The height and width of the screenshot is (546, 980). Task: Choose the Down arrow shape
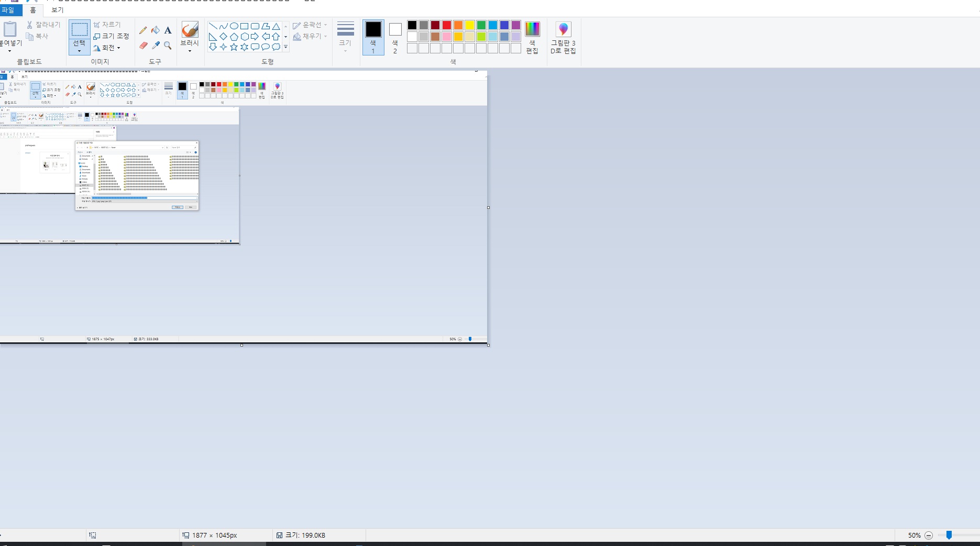click(213, 47)
